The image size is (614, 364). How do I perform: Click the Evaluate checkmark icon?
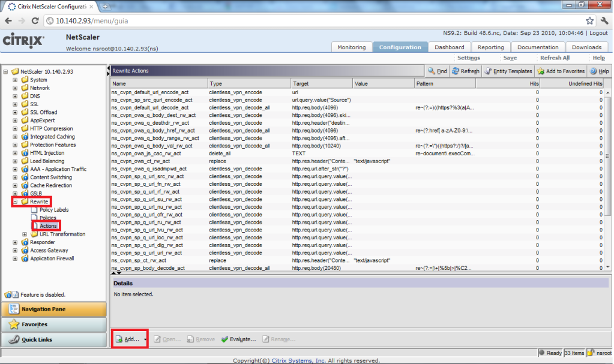click(x=224, y=339)
